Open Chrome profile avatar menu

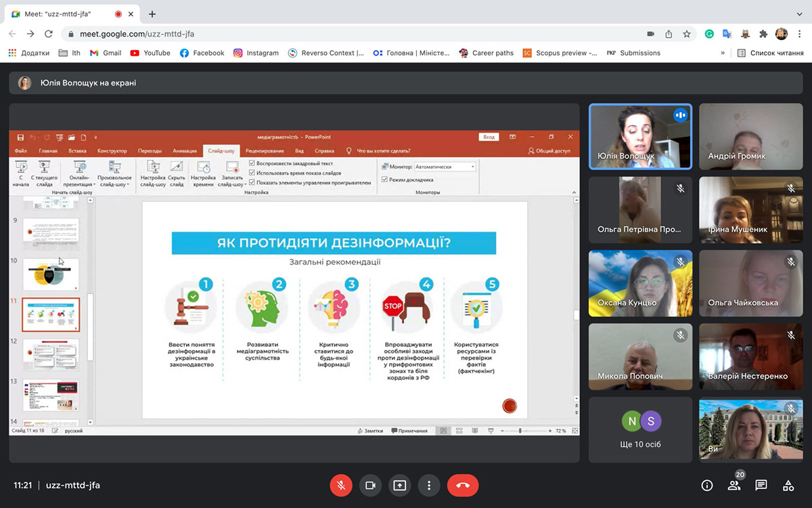pyautogui.click(x=782, y=34)
